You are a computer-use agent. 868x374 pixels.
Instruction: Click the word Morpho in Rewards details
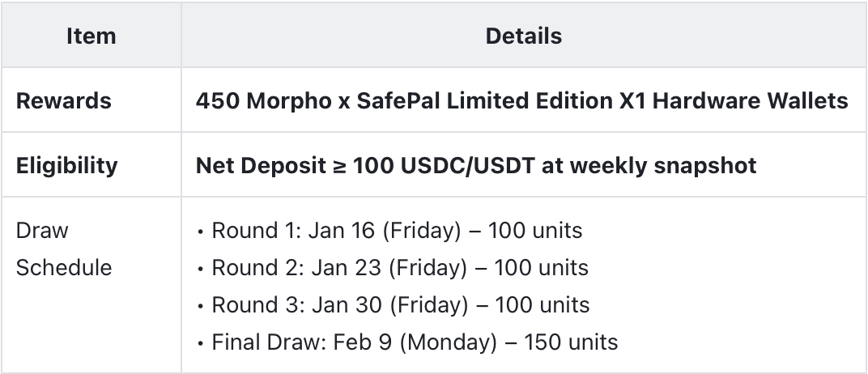tap(283, 101)
